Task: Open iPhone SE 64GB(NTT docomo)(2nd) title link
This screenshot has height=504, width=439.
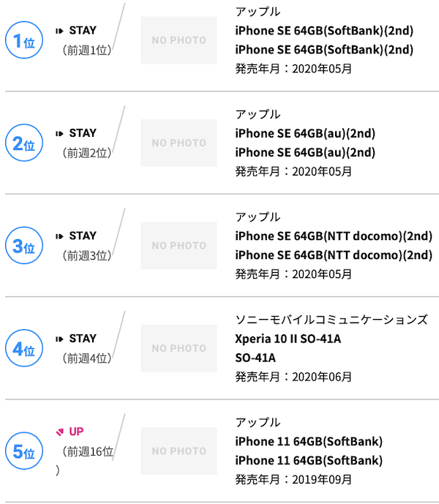Action: [x=334, y=236]
